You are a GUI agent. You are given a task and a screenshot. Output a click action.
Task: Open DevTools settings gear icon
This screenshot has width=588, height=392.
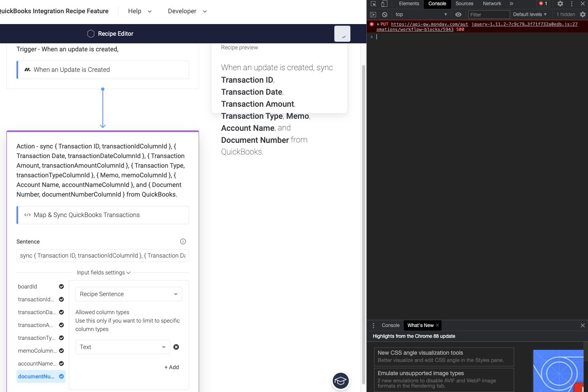pos(560,4)
